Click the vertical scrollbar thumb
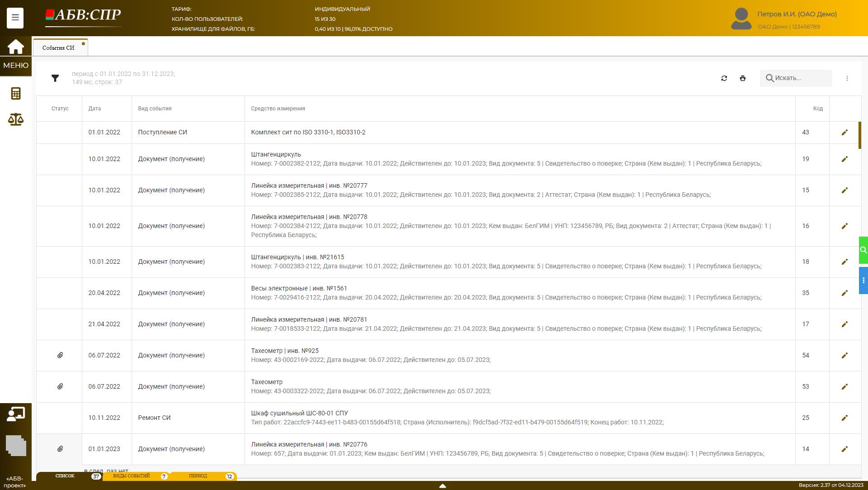 pyautogui.click(x=859, y=135)
